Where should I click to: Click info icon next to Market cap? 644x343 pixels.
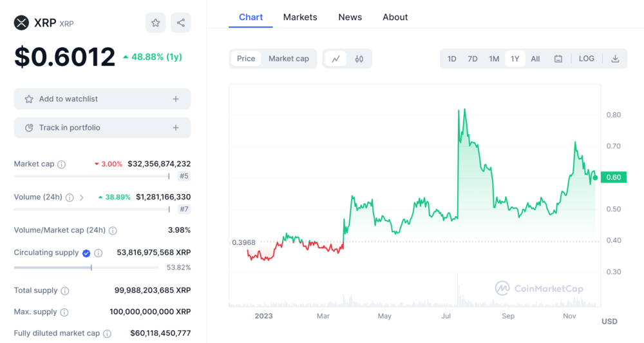[x=62, y=164]
